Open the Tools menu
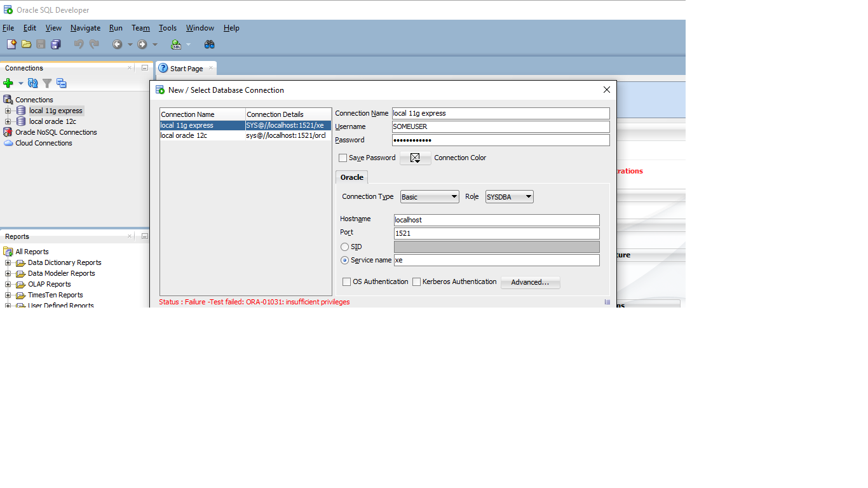The width and height of the screenshot is (868, 488). [x=168, y=28]
